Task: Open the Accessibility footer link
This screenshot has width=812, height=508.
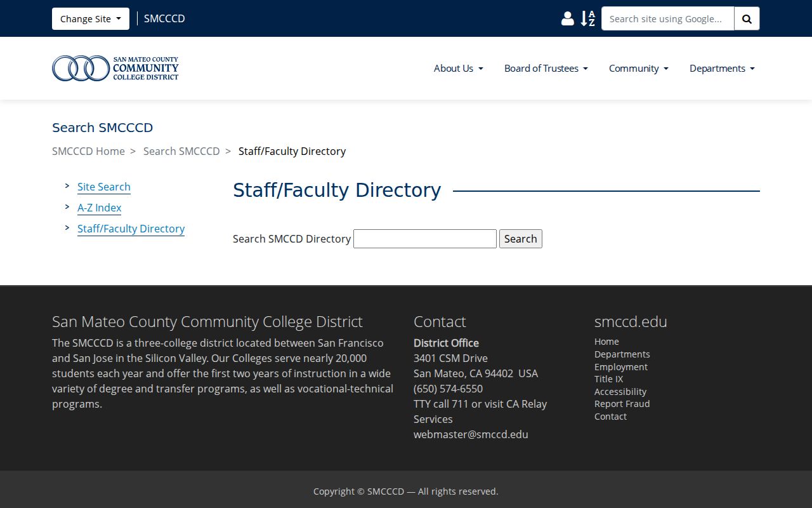Action: 620,392
